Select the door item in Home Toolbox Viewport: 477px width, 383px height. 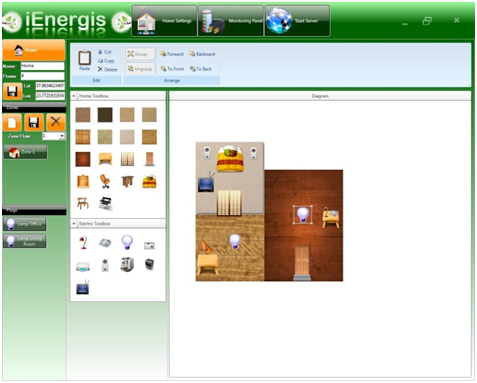coord(149,159)
